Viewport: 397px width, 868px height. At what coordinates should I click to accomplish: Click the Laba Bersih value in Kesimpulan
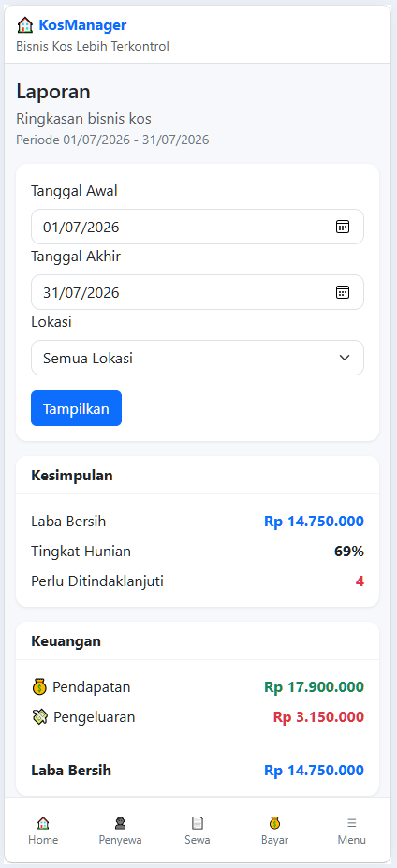pyautogui.click(x=314, y=522)
